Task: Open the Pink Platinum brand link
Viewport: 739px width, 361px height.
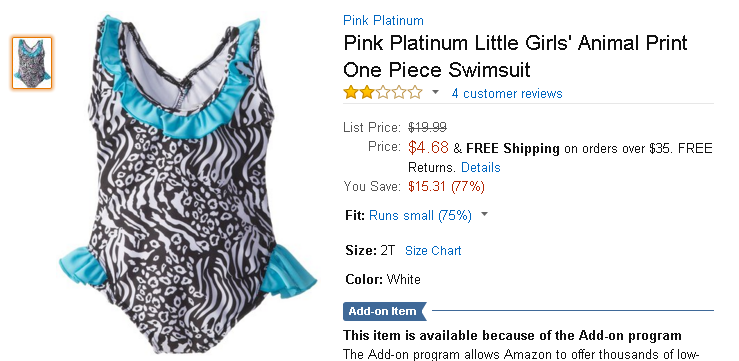Action: point(383,21)
